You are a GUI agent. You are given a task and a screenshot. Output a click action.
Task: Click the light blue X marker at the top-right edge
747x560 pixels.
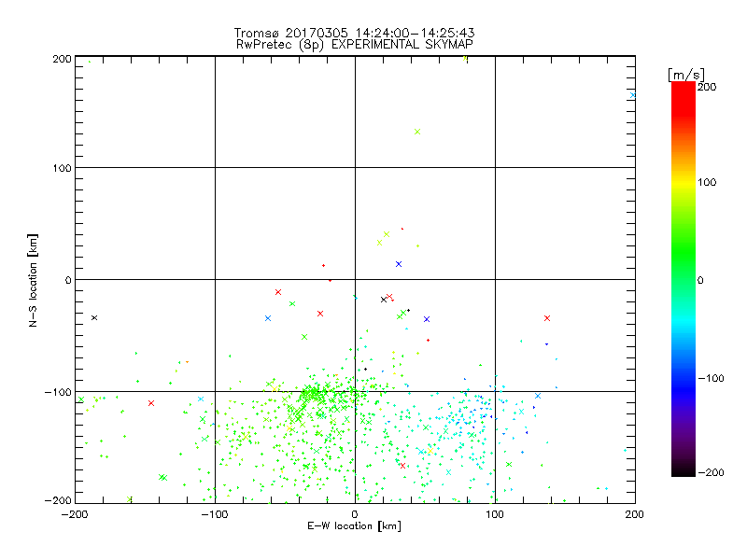pyautogui.click(x=633, y=95)
